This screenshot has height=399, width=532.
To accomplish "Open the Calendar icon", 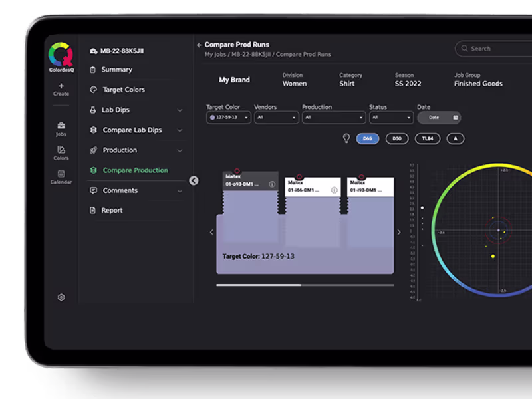I will (61, 174).
